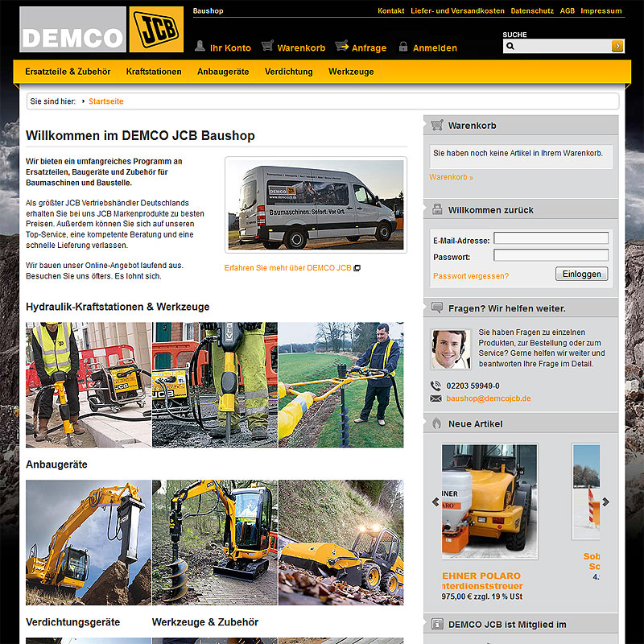Click the speech bubble icon beside Fragen

point(437,308)
